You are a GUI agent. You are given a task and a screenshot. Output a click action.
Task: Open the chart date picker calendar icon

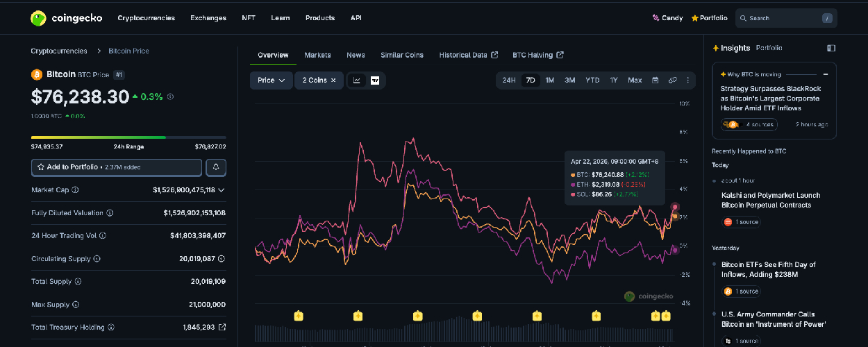tap(655, 81)
